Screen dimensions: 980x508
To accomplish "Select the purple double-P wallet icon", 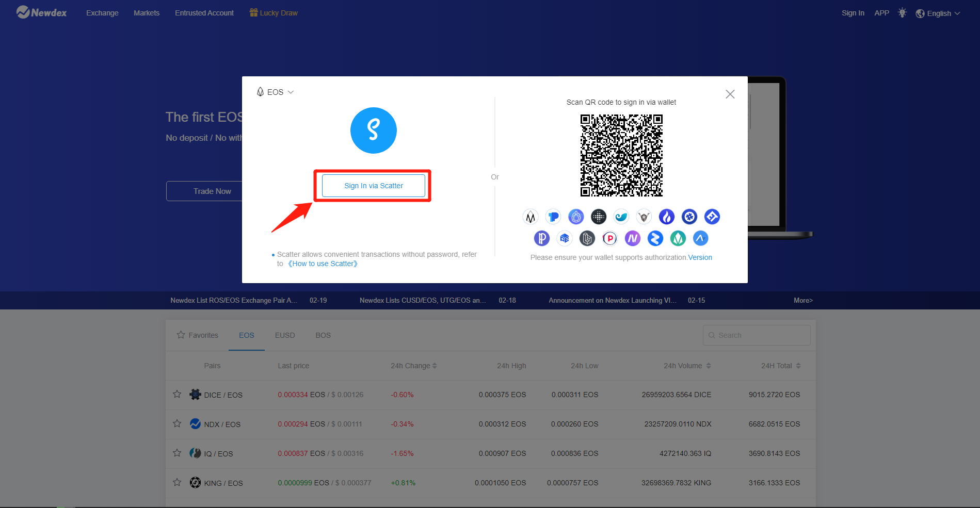I will click(x=542, y=238).
